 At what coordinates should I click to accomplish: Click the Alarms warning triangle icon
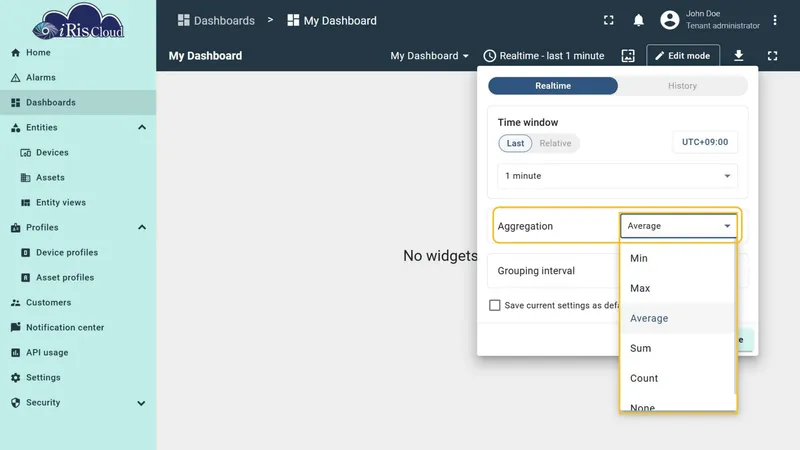[x=15, y=78]
